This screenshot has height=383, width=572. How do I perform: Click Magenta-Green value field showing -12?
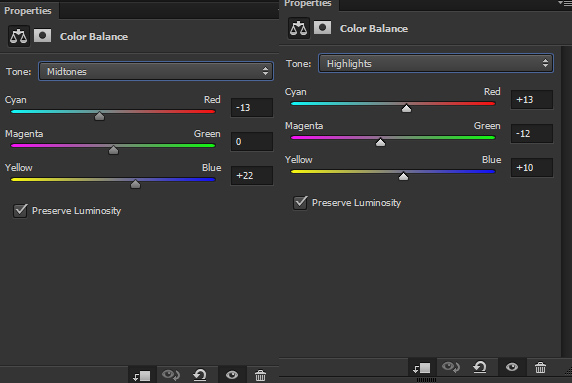point(532,134)
